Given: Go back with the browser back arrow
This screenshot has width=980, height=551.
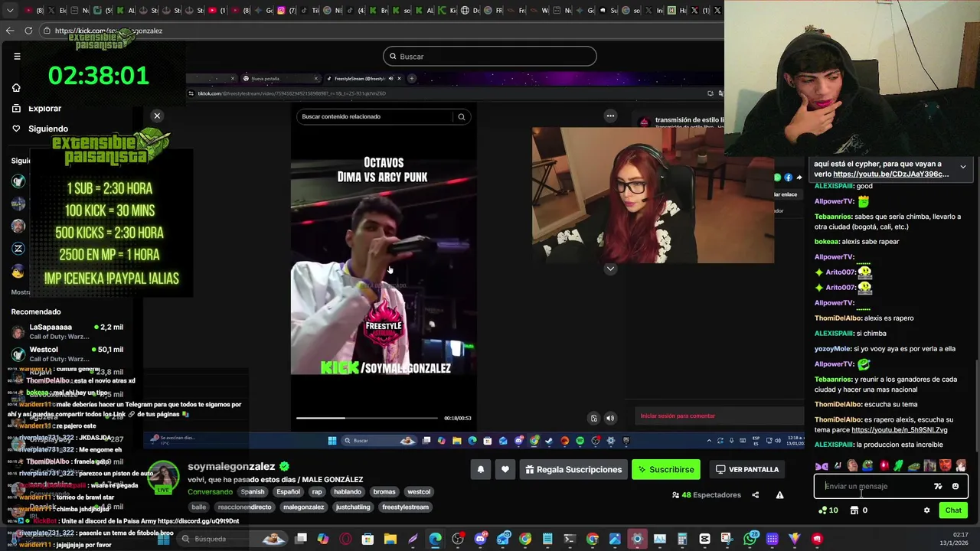Looking at the screenshot, I should pos(9,31).
